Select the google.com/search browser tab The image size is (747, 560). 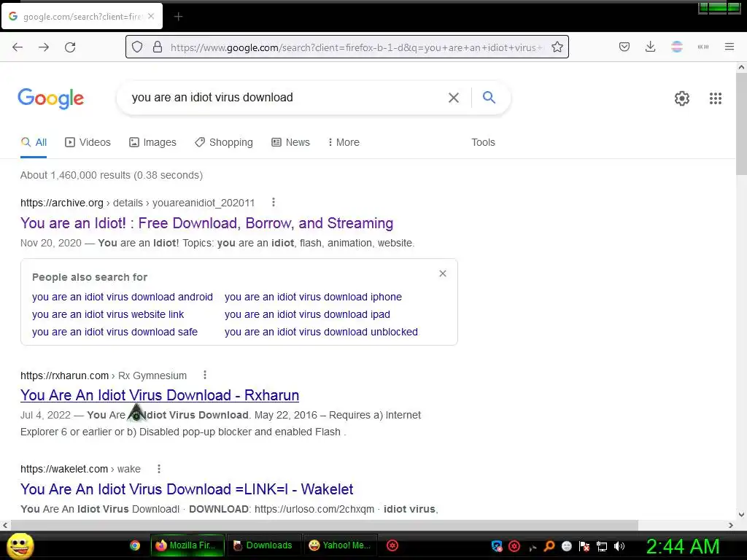(x=82, y=17)
